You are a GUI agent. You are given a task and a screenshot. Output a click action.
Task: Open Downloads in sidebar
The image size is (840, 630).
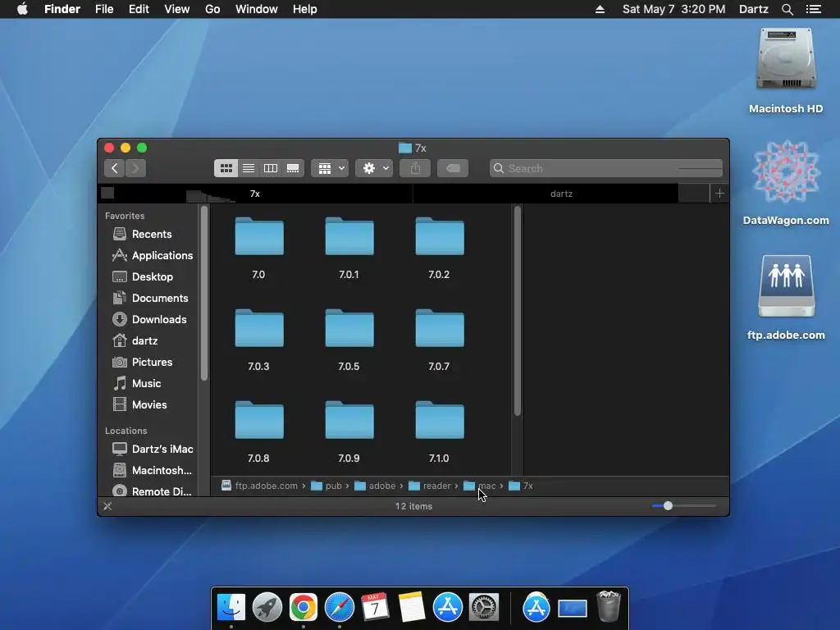click(149, 320)
